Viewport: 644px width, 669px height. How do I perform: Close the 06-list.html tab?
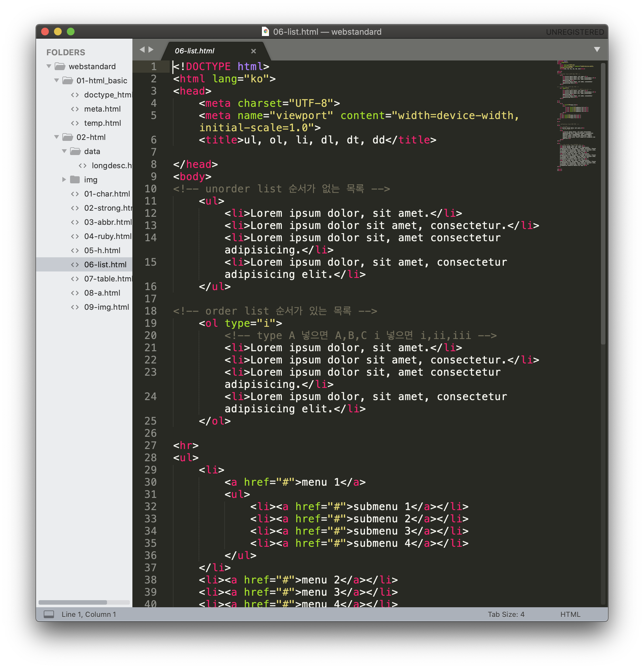point(254,51)
